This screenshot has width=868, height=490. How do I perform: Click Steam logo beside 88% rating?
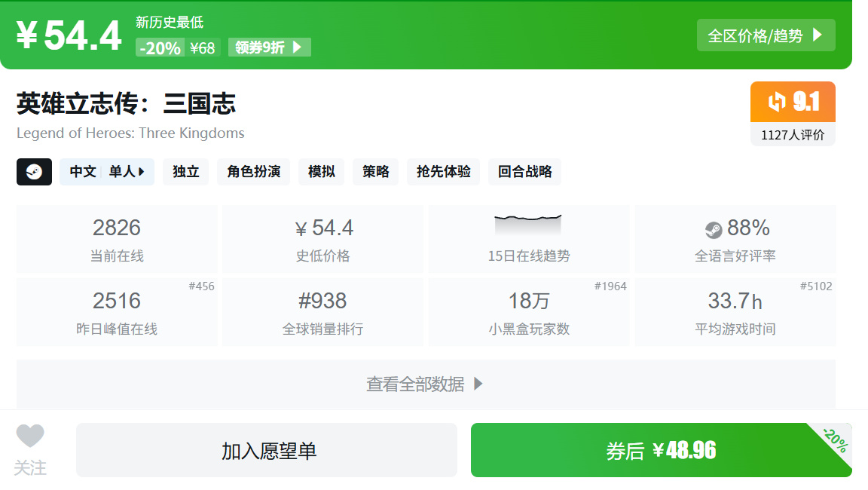click(x=714, y=230)
